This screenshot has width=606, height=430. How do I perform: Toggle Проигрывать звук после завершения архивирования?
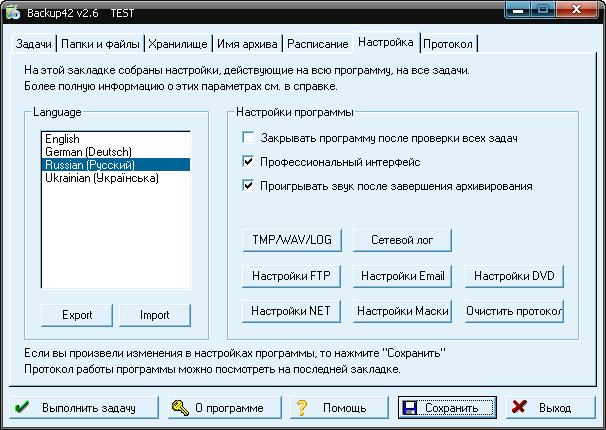point(249,185)
